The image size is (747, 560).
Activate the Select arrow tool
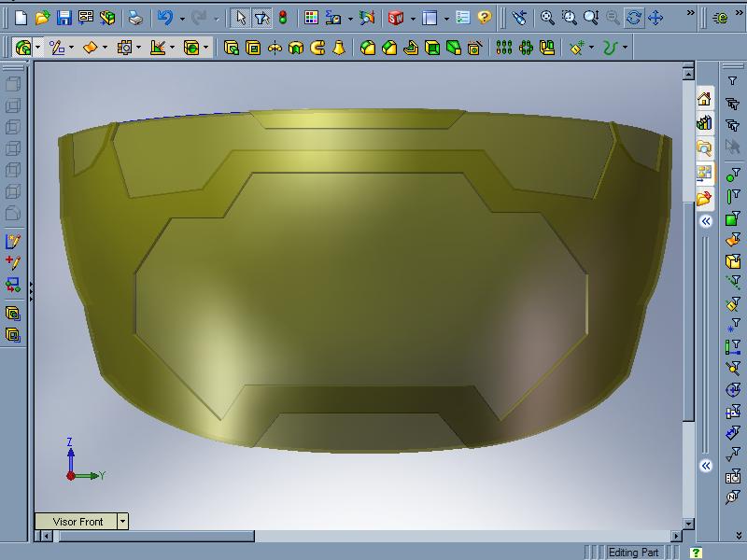[x=241, y=18]
